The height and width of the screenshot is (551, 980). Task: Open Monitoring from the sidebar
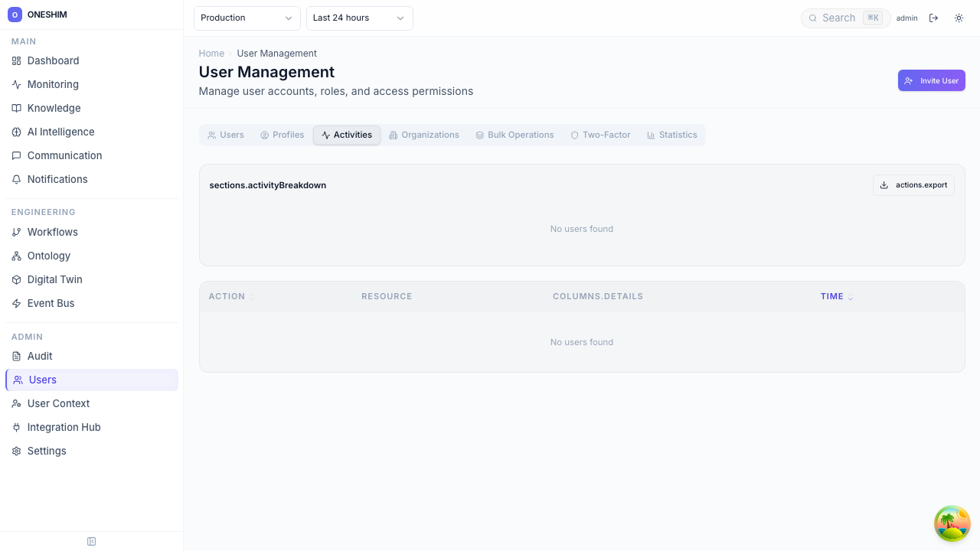[53, 84]
